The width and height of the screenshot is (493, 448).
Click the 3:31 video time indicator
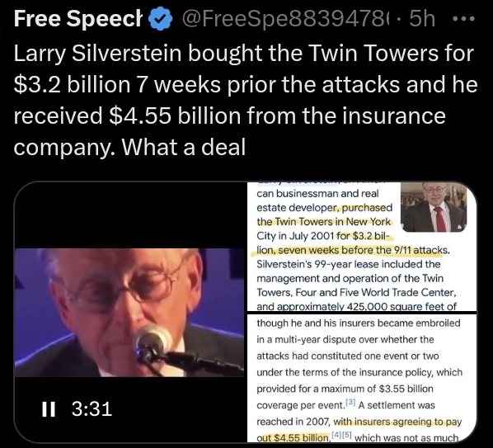[92, 409]
